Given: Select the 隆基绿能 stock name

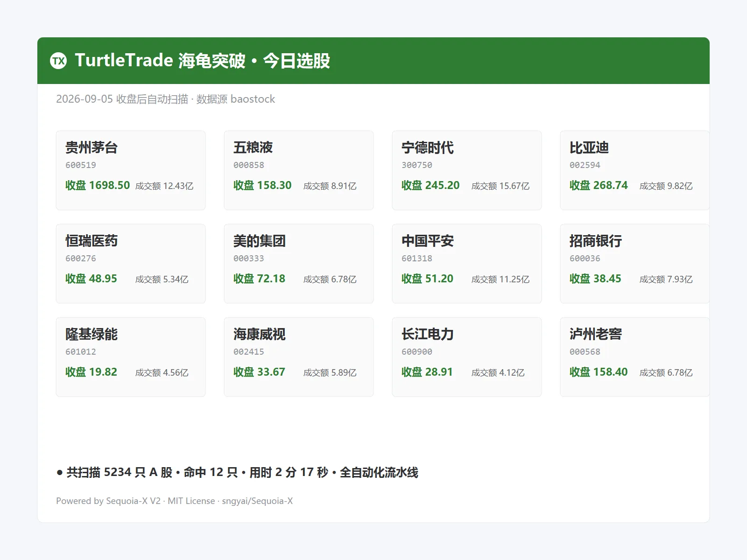Looking at the screenshot, I should pyautogui.click(x=92, y=334).
